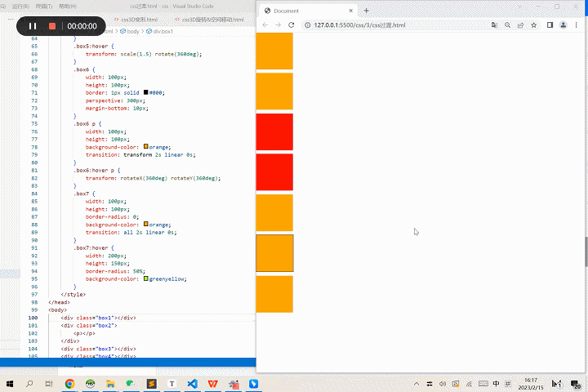Open the Windows Start menu

click(x=10, y=384)
